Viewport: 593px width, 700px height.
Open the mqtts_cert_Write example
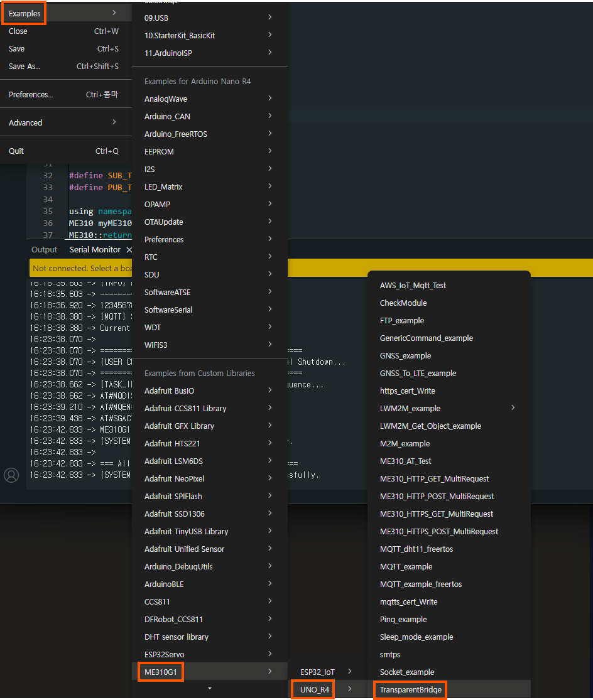(449, 602)
